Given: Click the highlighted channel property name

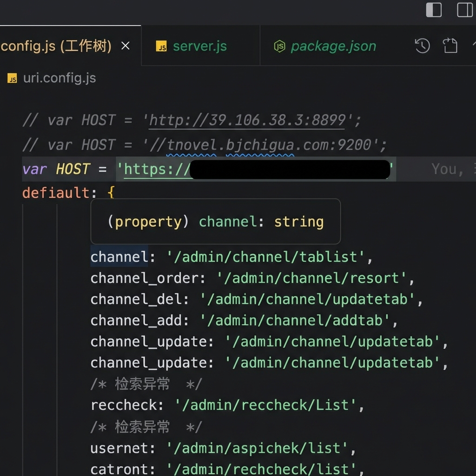Looking at the screenshot, I should pyautogui.click(x=119, y=257).
